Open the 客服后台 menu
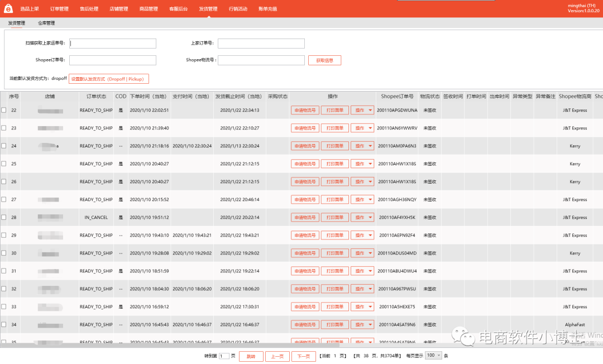Screen dimensions: 603x364 (x=179, y=9)
